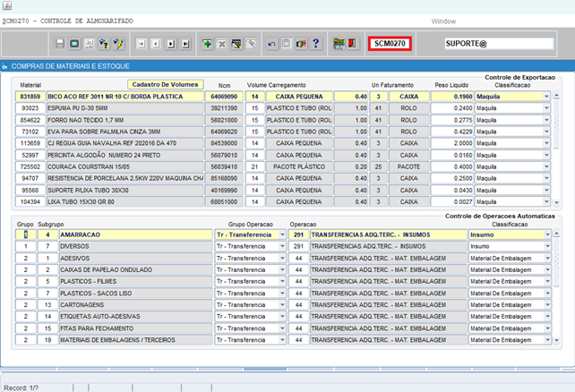575x392 pixels.
Task: Click the undo arrow toolbar icon
Action: point(272,43)
